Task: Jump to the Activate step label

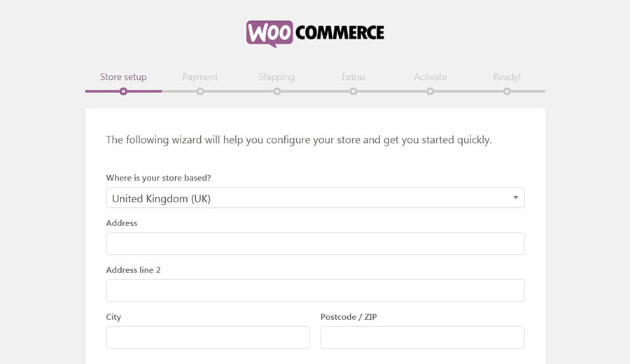Action: (x=430, y=77)
